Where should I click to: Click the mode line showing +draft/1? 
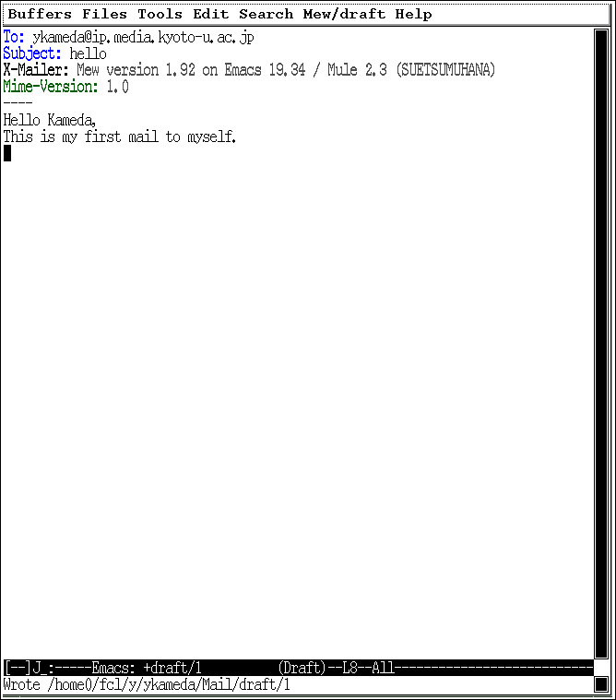[298, 668]
